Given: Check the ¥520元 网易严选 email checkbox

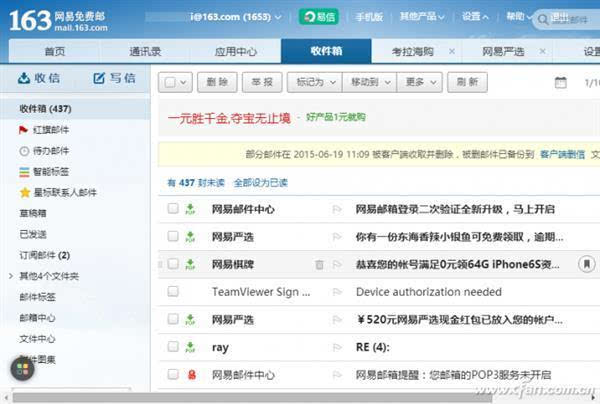Looking at the screenshot, I should (x=173, y=319).
